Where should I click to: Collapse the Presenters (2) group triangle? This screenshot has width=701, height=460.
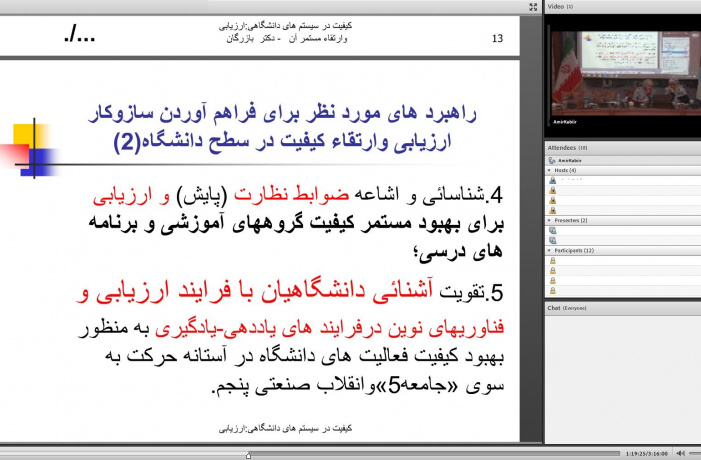click(x=549, y=220)
